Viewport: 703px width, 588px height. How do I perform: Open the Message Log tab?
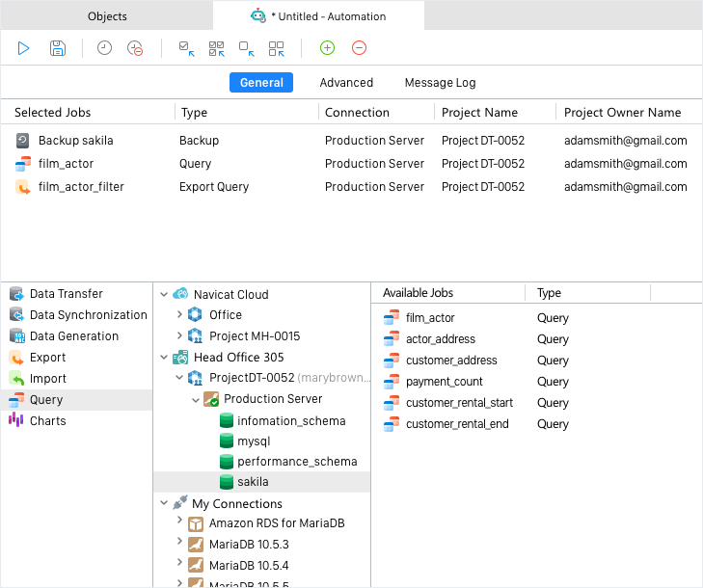pos(440,83)
